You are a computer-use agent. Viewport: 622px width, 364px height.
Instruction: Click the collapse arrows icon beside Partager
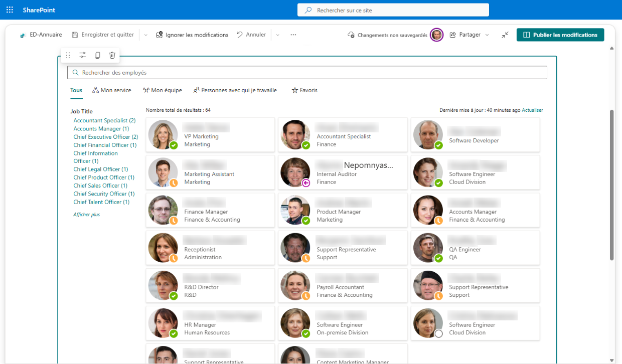pyautogui.click(x=505, y=35)
